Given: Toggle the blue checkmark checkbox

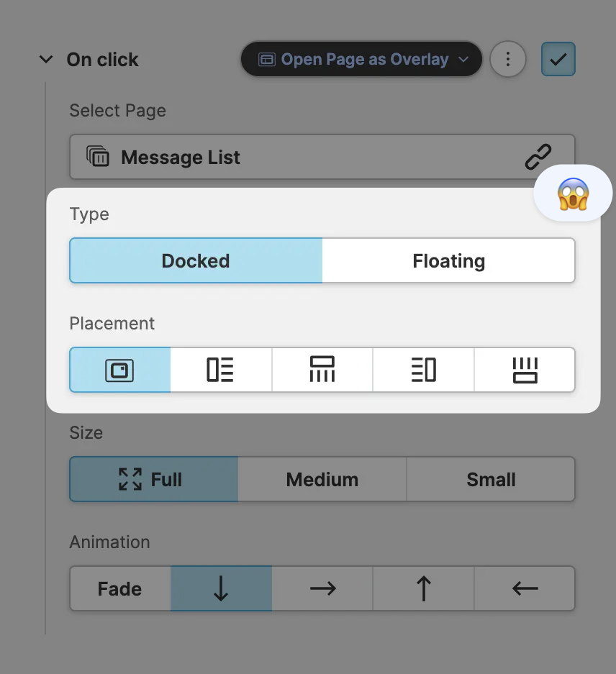Looking at the screenshot, I should click(x=558, y=59).
